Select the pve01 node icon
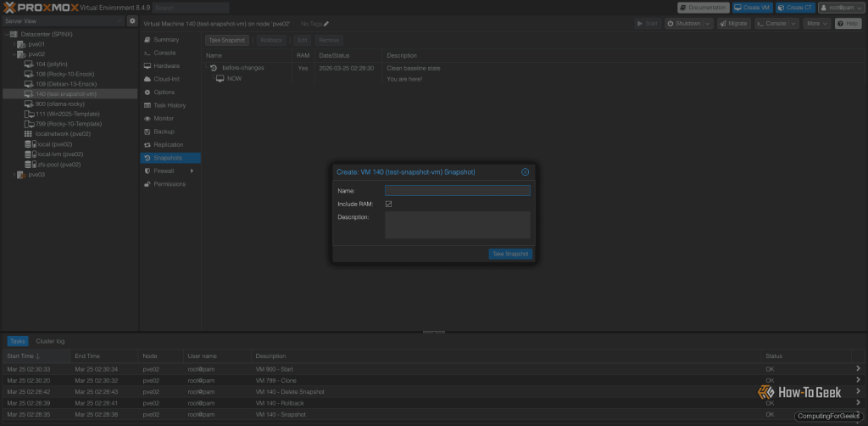Image resolution: width=868 pixels, height=426 pixels. click(x=21, y=44)
